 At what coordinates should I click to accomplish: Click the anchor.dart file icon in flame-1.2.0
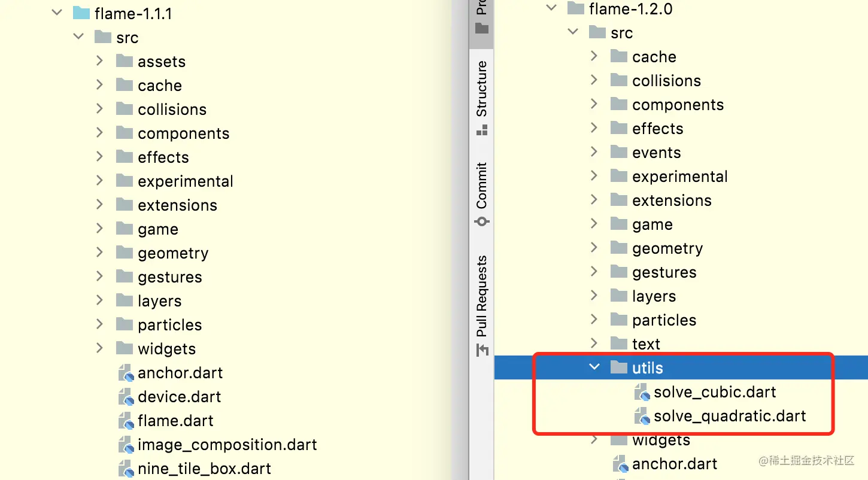tap(620, 464)
